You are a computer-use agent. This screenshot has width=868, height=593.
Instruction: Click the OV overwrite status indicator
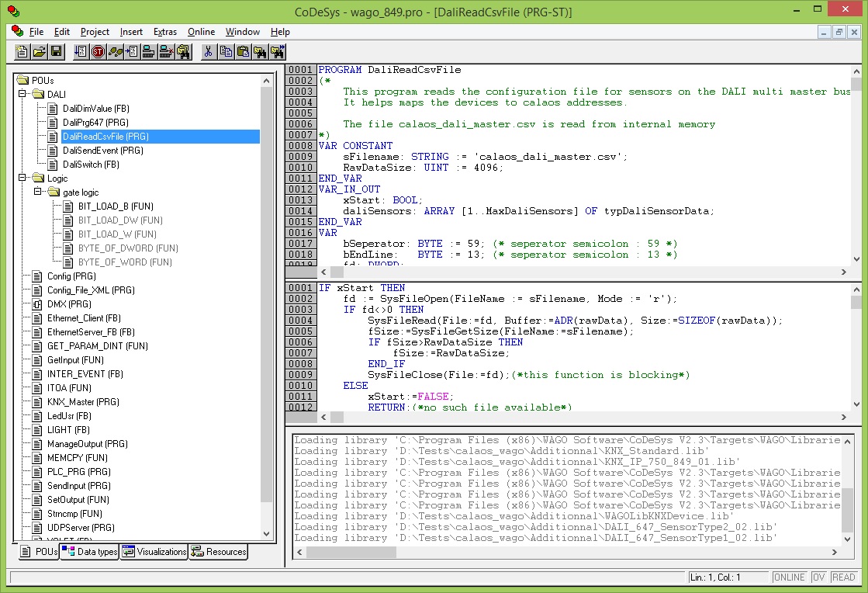pos(818,577)
